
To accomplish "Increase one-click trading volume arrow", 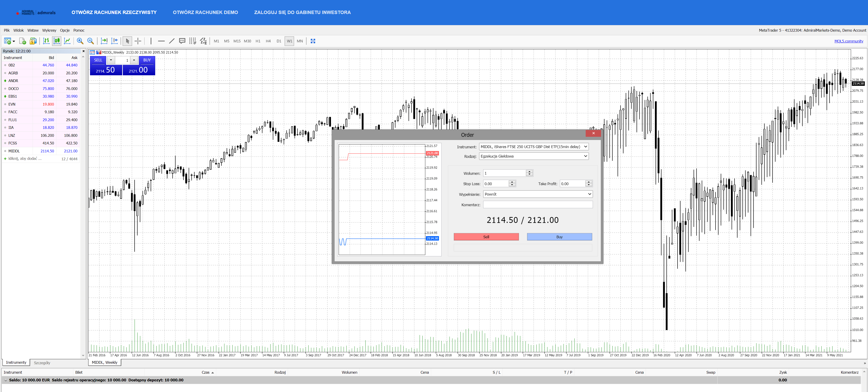I will 134,60.
